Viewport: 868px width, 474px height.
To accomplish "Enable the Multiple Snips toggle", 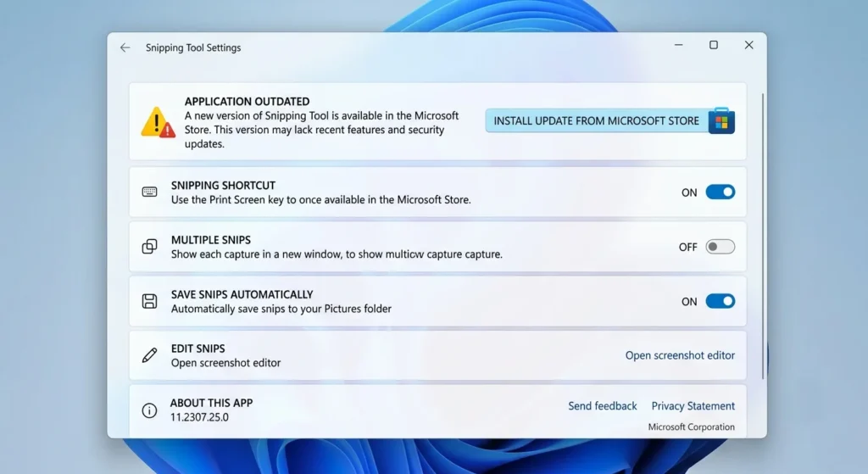I will (721, 247).
